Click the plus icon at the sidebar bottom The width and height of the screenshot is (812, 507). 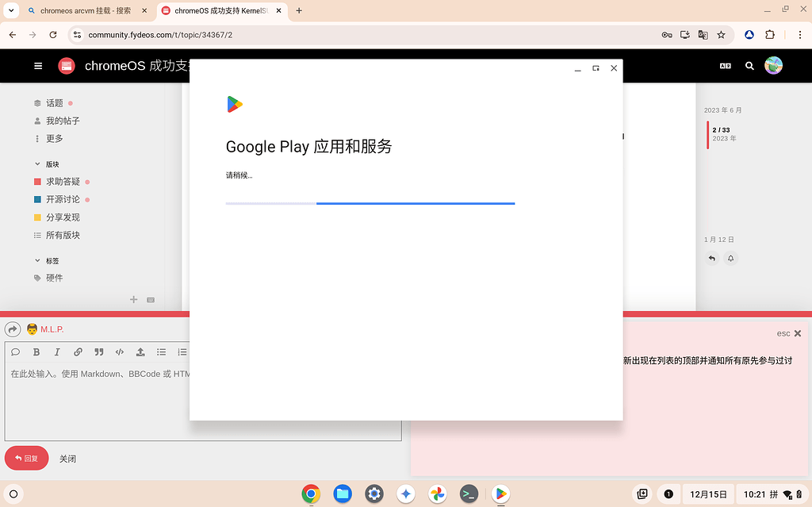pyautogui.click(x=133, y=300)
